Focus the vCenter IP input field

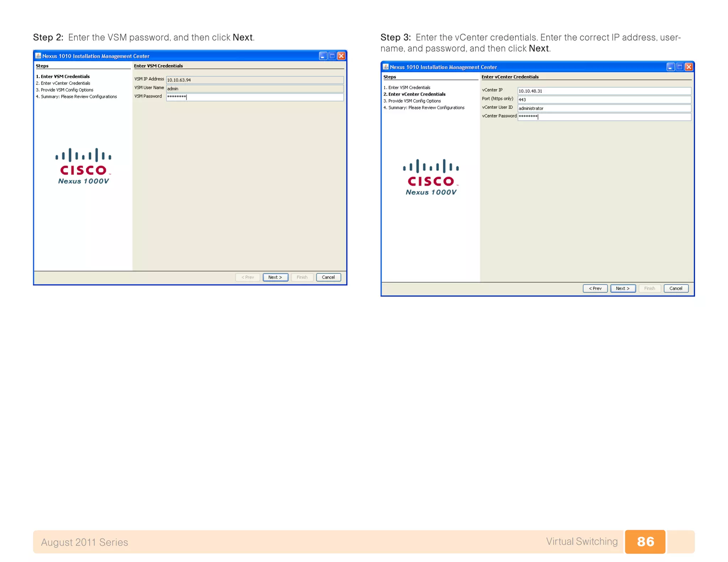604,91
